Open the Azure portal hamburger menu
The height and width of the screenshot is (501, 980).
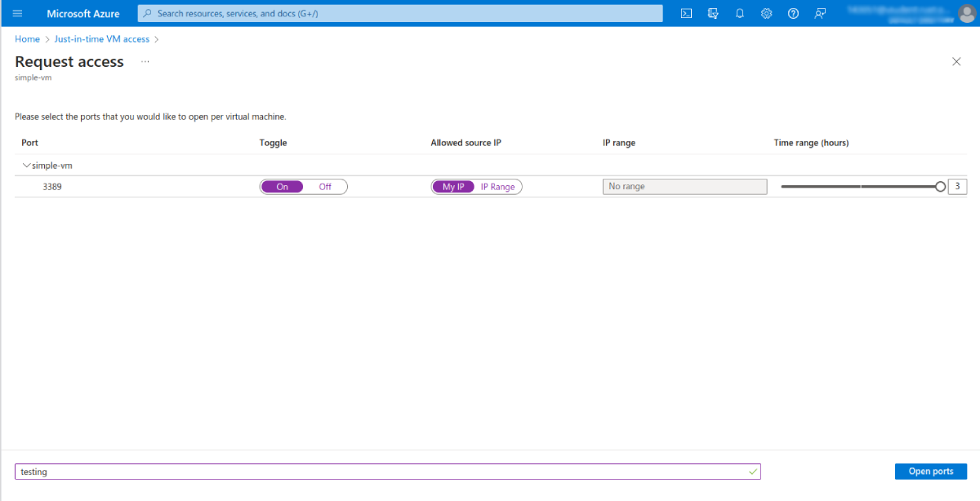17,14
